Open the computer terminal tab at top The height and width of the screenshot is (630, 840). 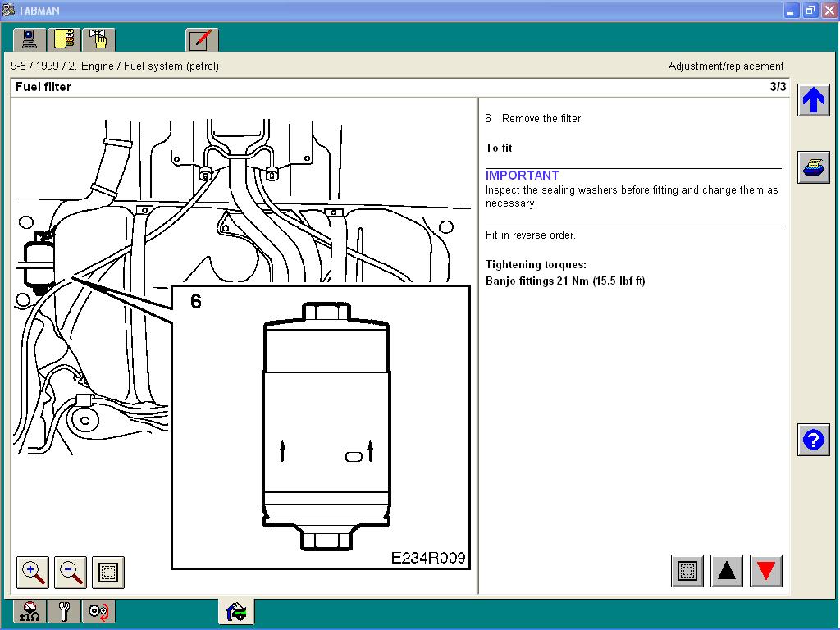(x=30, y=39)
